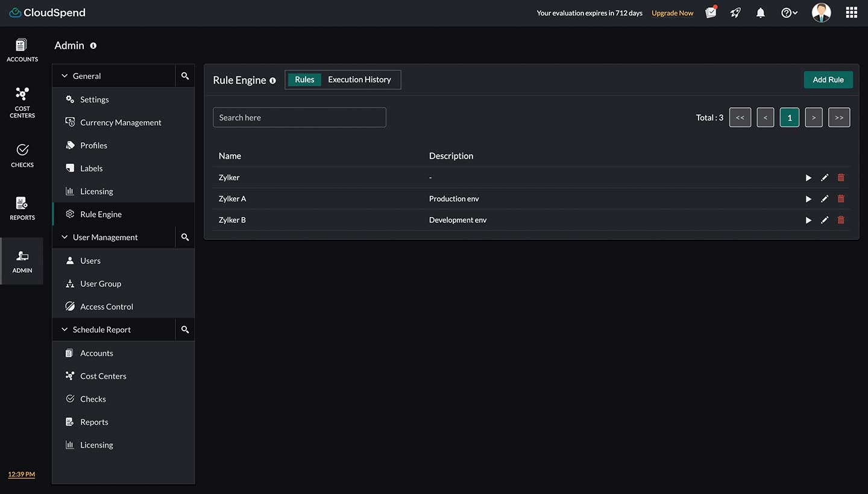Image resolution: width=868 pixels, height=494 pixels.
Task: Collapse the User Management section
Action: coord(64,237)
